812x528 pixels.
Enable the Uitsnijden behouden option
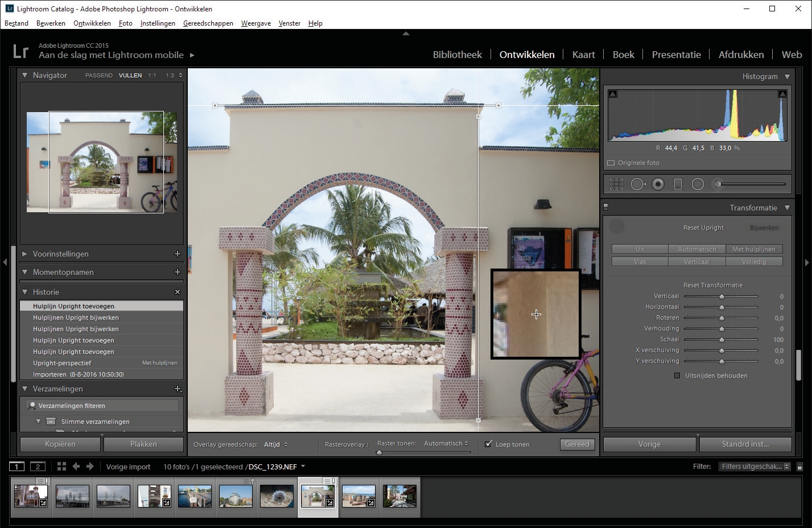[x=677, y=376]
